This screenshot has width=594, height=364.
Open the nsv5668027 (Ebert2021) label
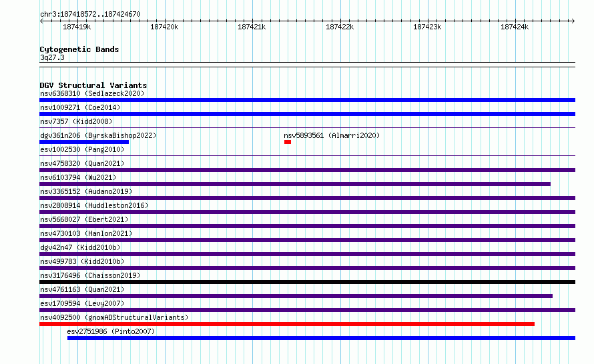pos(84,219)
